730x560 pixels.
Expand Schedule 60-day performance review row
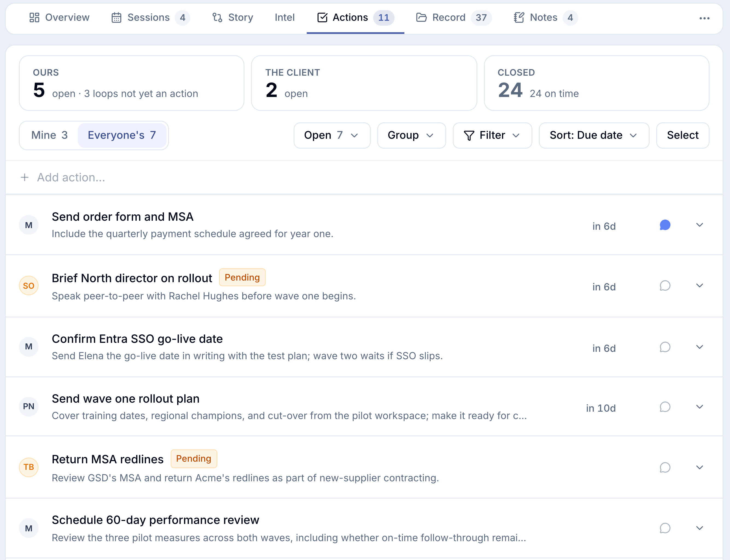point(700,528)
